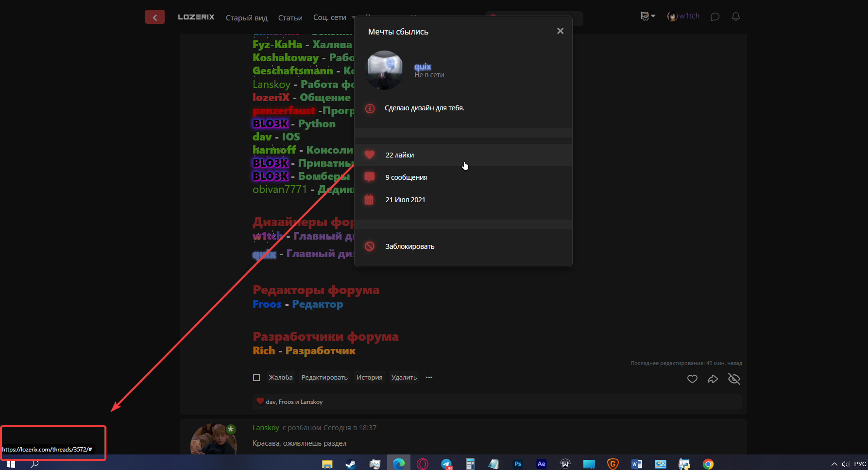The height and width of the screenshot is (470, 868).
Task: Open the harmoff user link
Action: coord(274,150)
